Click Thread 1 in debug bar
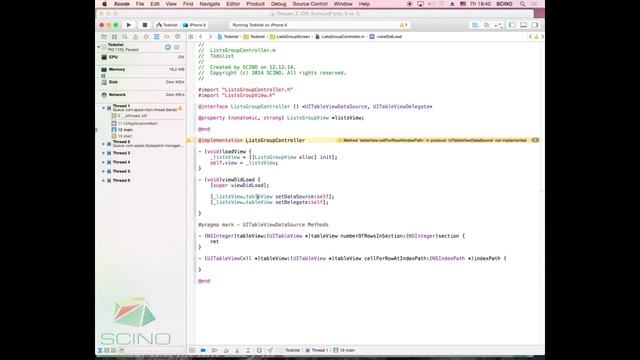The height and width of the screenshot is (360, 640). click(x=318, y=350)
